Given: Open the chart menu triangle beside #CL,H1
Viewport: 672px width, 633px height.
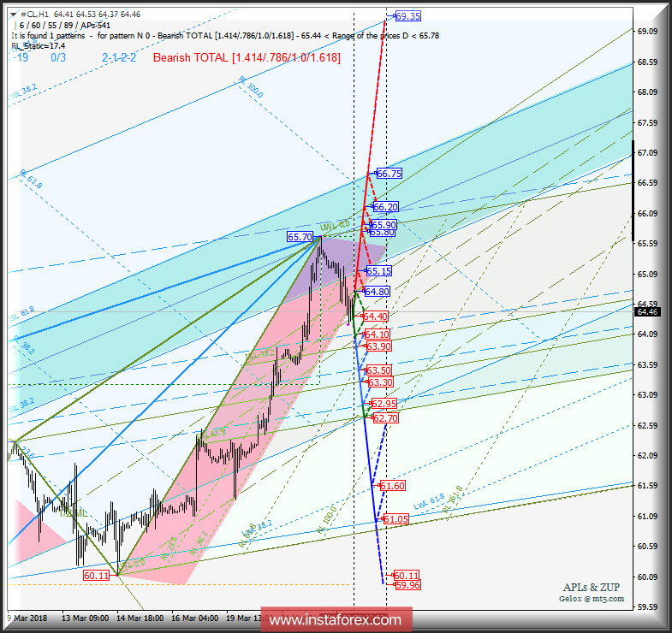Looking at the screenshot, I should [14, 15].
